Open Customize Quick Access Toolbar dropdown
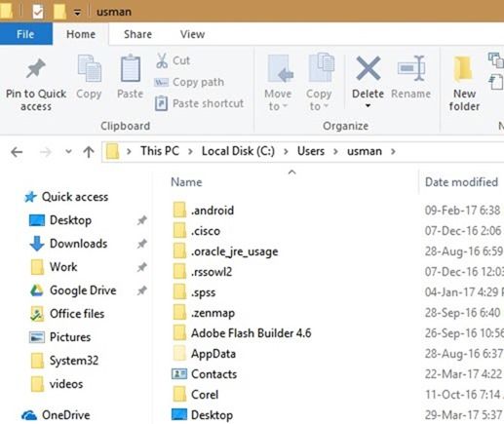The image size is (504, 424). [x=77, y=13]
